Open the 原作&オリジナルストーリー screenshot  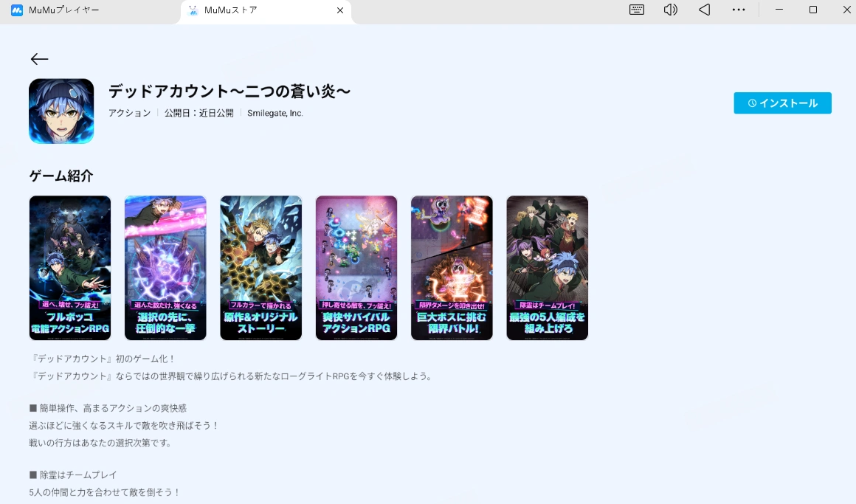tap(261, 268)
